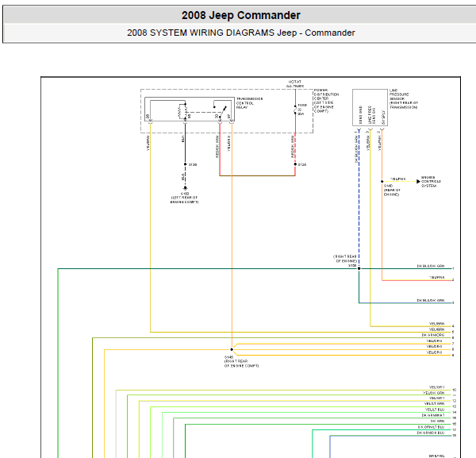Click the arrowhead pointing to Engine Controls System
The image size is (476, 458).
pos(418,181)
